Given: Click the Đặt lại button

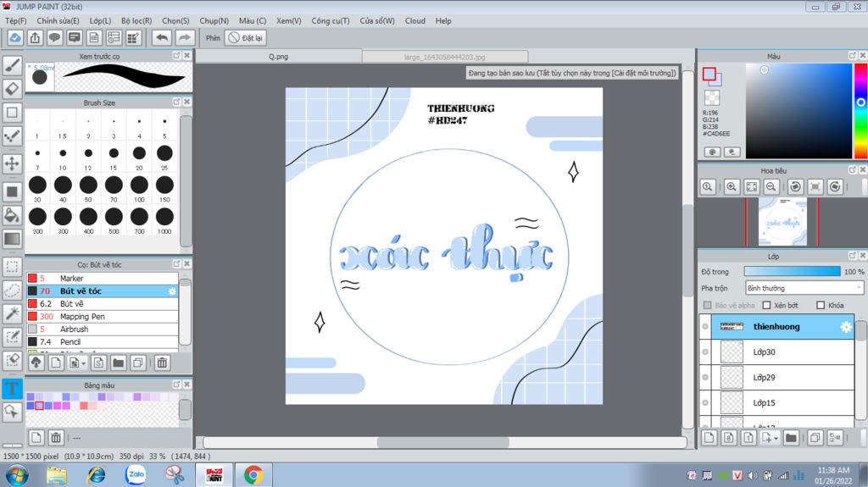Looking at the screenshot, I should pos(246,37).
